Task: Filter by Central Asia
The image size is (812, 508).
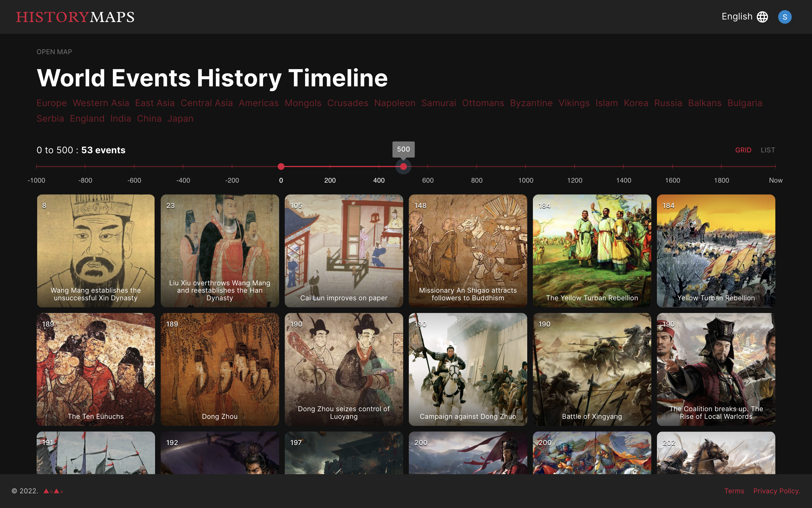Action: [x=207, y=103]
